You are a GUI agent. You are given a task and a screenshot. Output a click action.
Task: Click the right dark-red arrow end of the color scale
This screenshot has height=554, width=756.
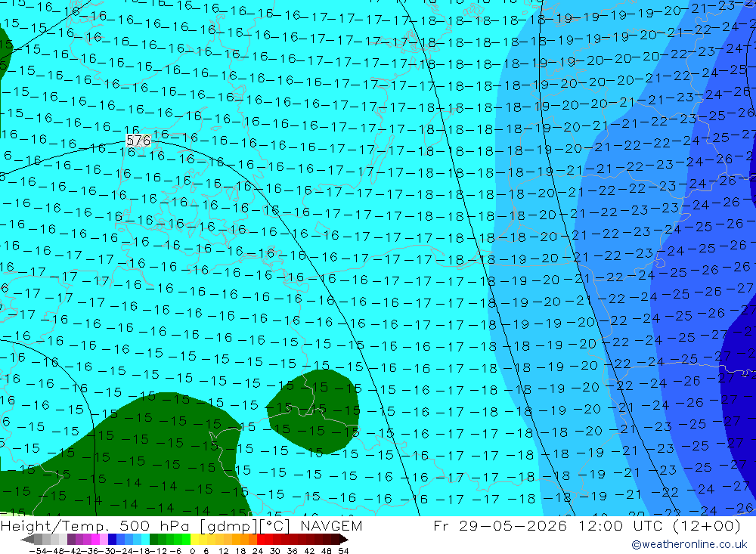point(343,540)
